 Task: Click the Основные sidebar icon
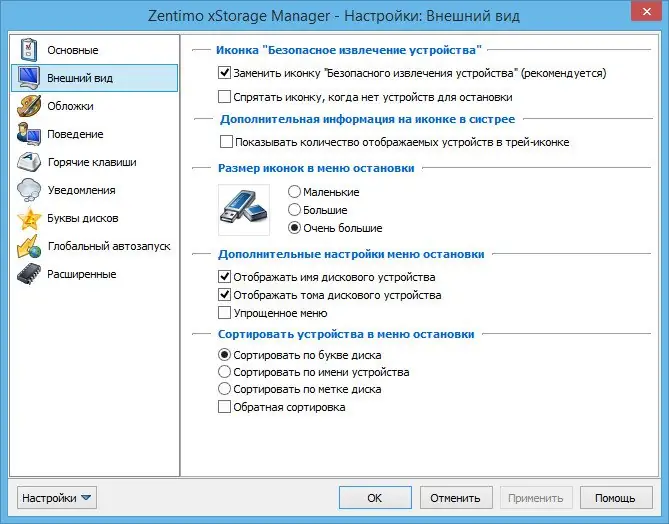(28, 50)
